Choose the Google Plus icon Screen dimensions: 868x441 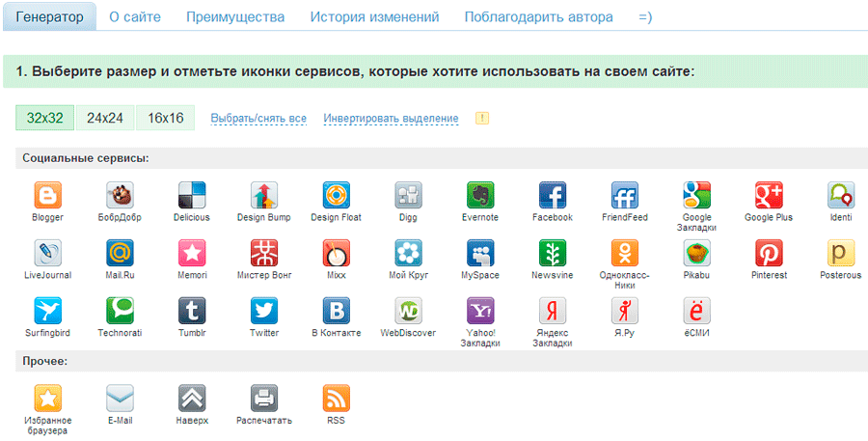769,195
